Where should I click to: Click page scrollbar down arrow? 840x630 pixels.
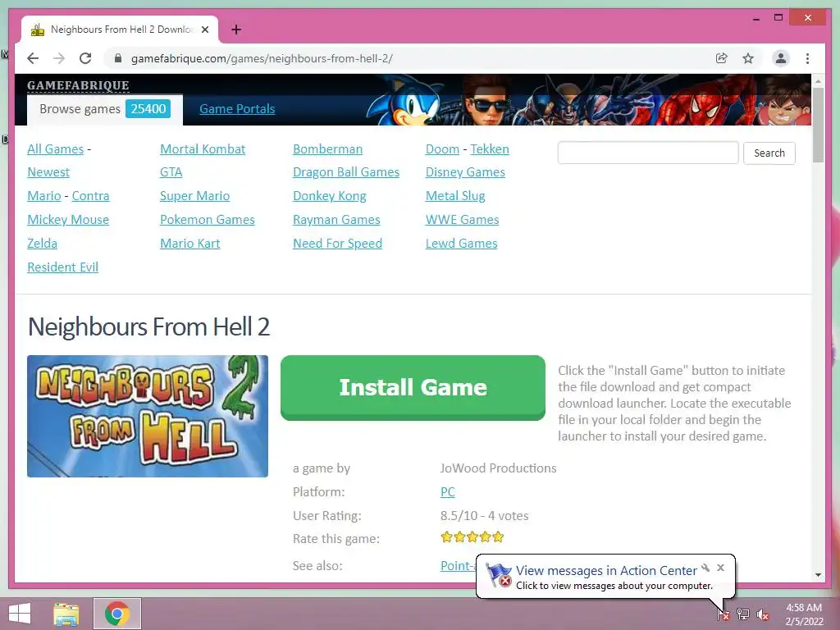coord(818,575)
